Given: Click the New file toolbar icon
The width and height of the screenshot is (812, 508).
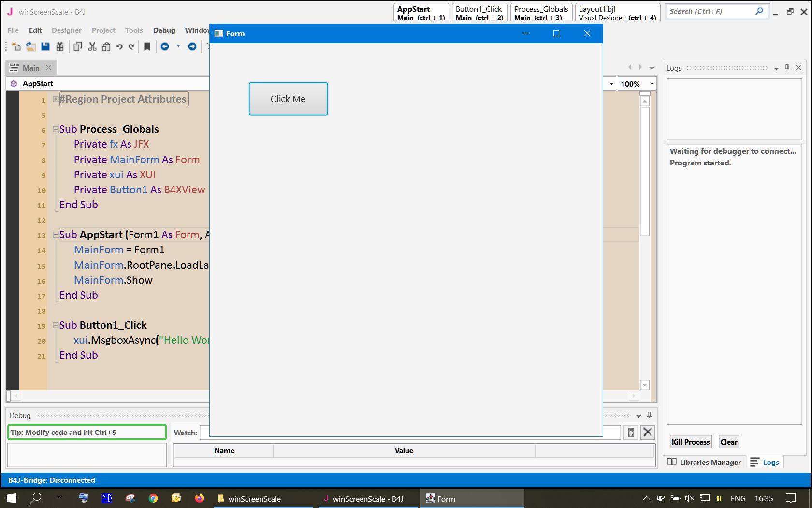Looking at the screenshot, I should pyautogui.click(x=16, y=46).
